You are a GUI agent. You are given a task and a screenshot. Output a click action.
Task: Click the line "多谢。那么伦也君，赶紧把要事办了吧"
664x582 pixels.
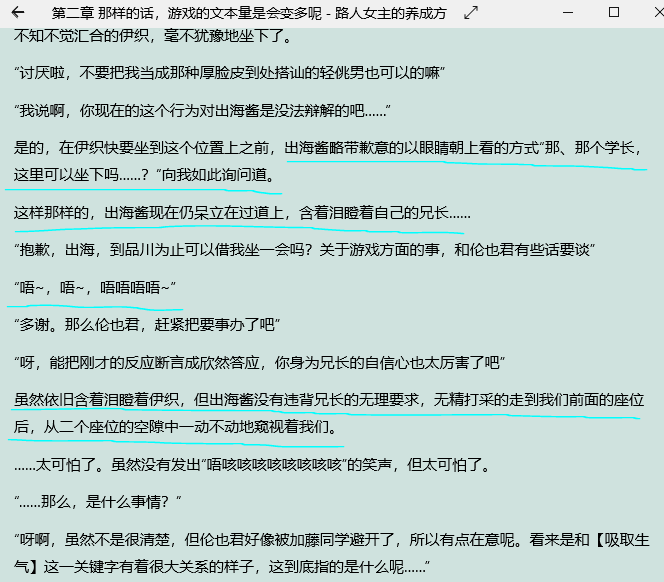pos(147,325)
